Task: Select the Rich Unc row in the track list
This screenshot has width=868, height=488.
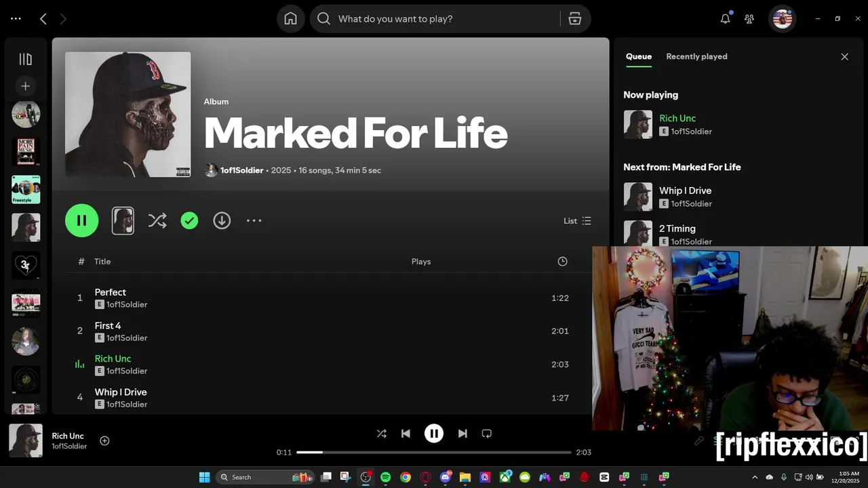Action: click(328, 364)
